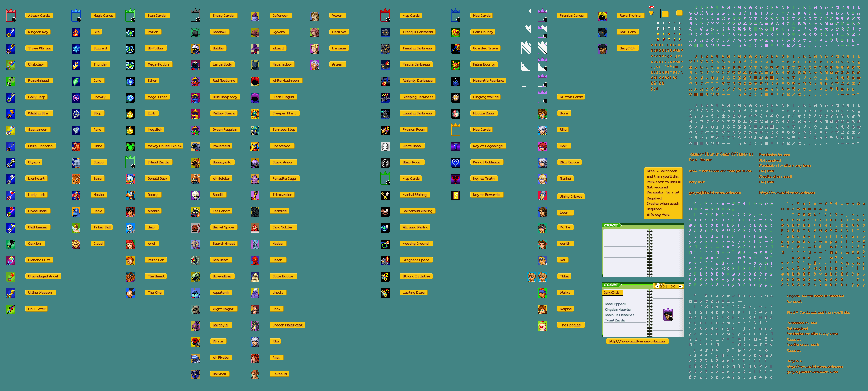This screenshot has height=391, width=868.
Task: Select the Selphie label
Action: click(566, 309)
